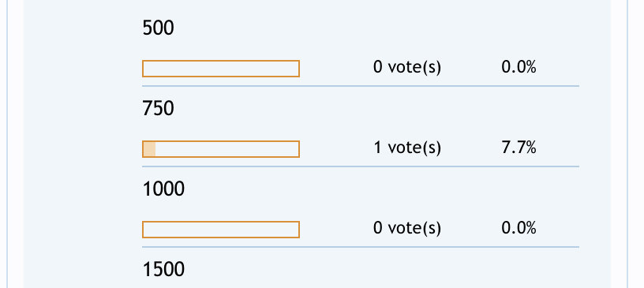This screenshot has width=644, height=288.
Task: Click the vertical border line at right page edge
Action: click(627, 144)
